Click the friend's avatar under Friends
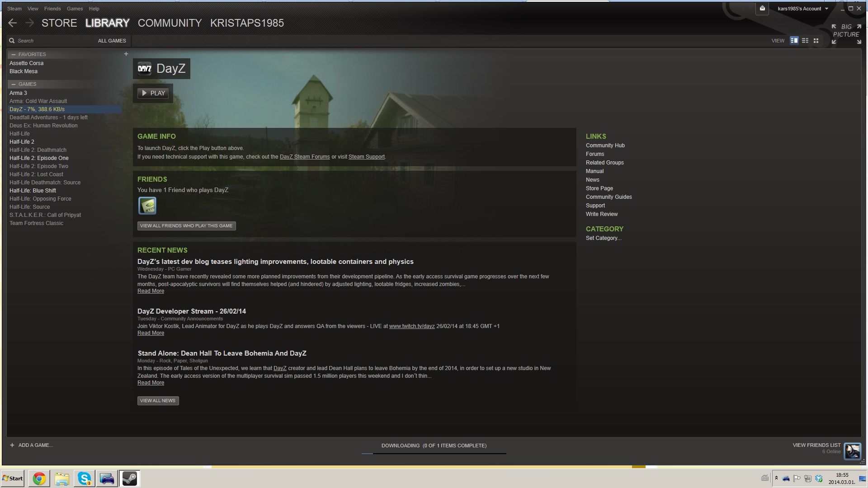The height and width of the screenshot is (488, 868). coord(147,206)
